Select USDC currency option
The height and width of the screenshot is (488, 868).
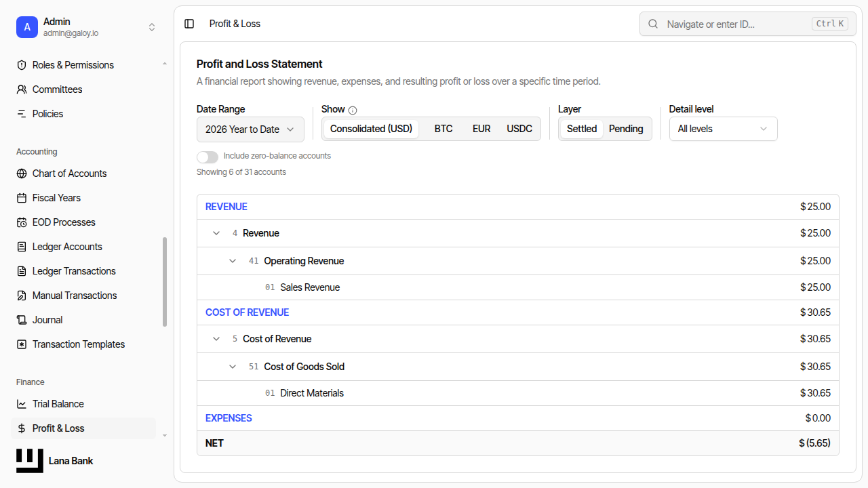coord(519,129)
